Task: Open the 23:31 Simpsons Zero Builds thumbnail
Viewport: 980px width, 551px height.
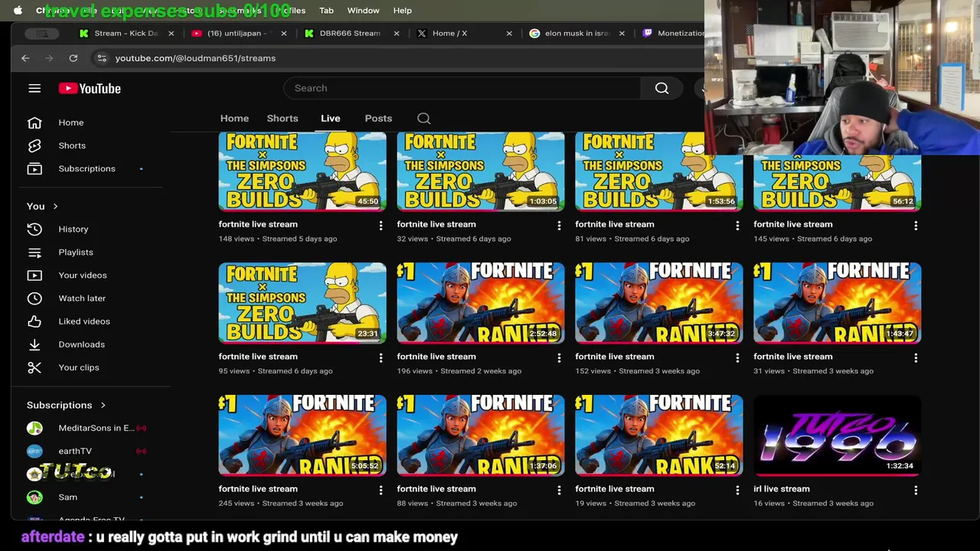Action: click(302, 303)
